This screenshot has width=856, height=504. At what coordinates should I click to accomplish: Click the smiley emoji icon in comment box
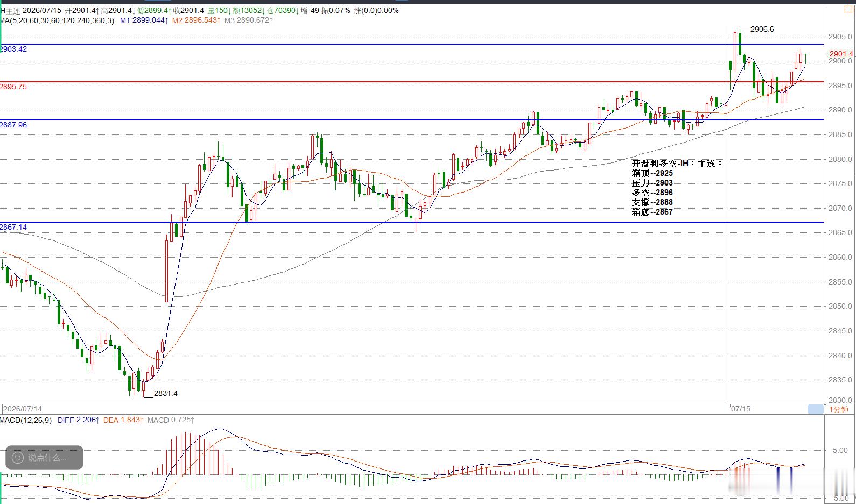coord(18,458)
